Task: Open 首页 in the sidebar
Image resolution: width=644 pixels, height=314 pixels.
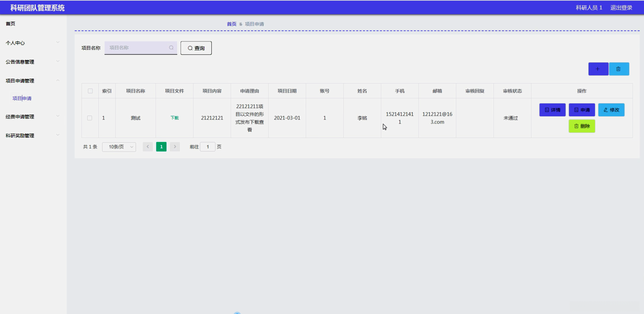Action: point(10,24)
